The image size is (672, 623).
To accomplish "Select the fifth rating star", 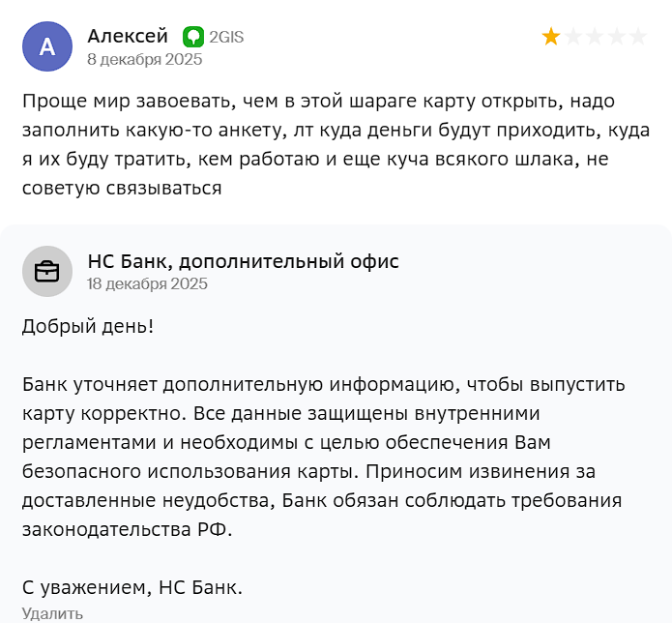I will pos(637,37).
